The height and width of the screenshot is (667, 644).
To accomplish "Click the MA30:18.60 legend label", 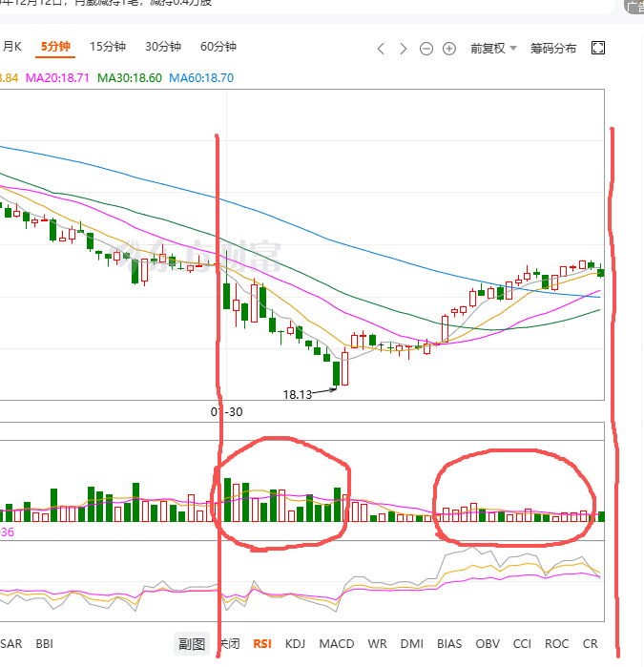I will coord(130,78).
